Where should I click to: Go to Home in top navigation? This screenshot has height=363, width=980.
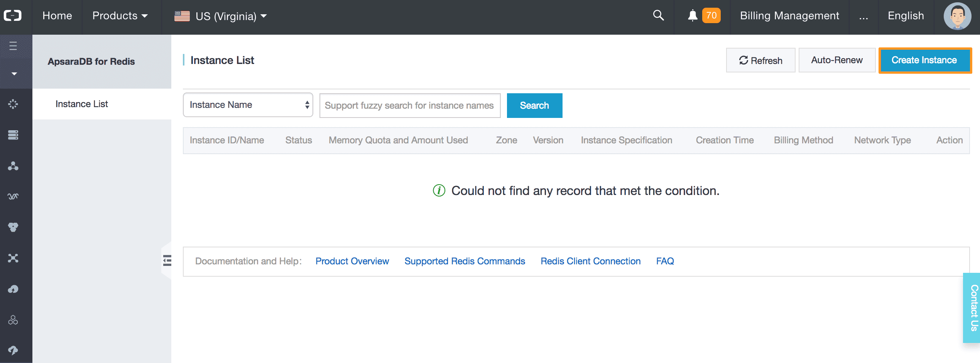coord(57,16)
